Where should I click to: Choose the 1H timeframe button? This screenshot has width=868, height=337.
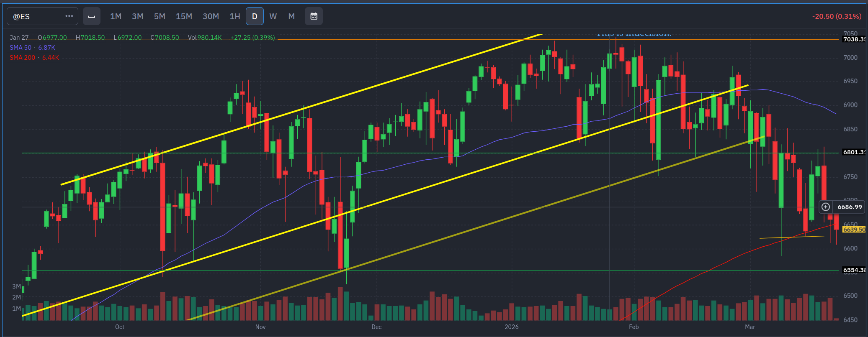[x=235, y=16]
